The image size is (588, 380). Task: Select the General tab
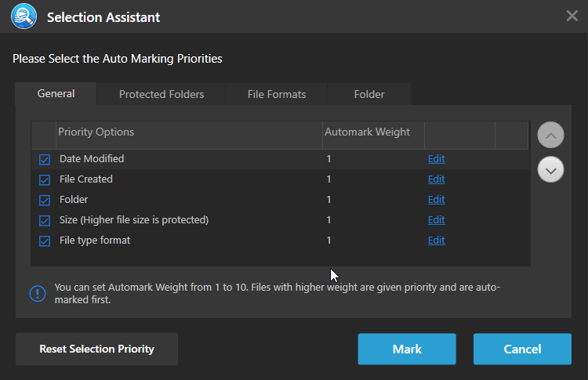(56, 93)
